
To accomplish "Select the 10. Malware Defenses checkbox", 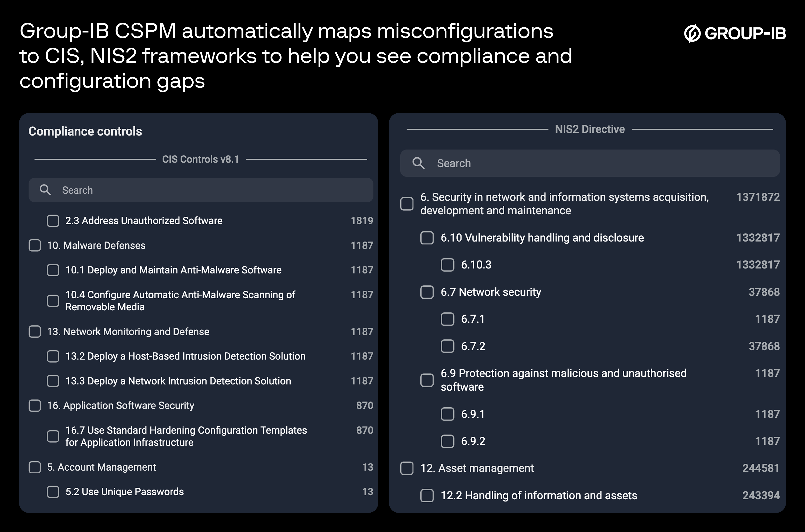I will click(35, 245).
